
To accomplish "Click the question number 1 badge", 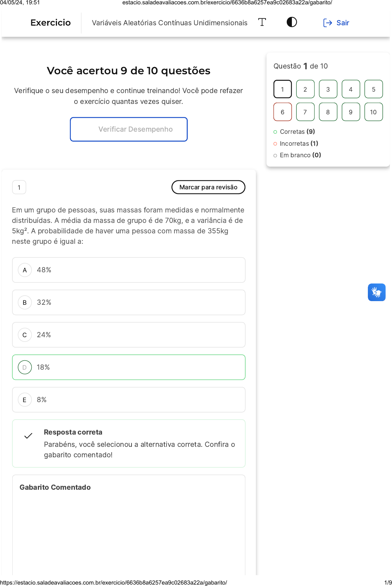I will coord(19,188).
